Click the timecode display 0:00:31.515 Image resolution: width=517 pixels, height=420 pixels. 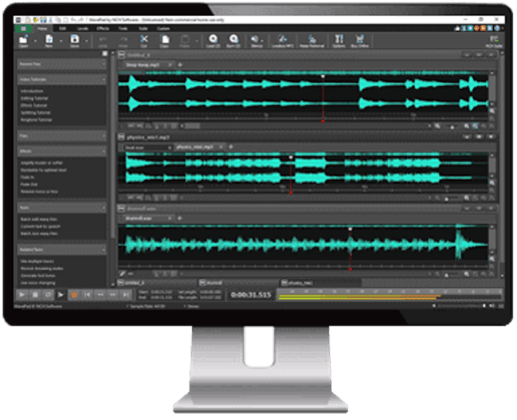251,295
